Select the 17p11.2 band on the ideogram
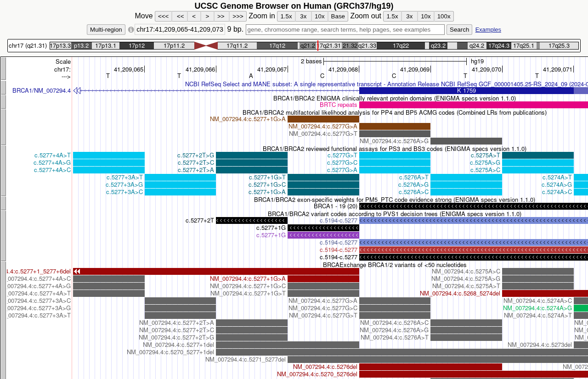588x379 pixels. click(x=174, y=46)
